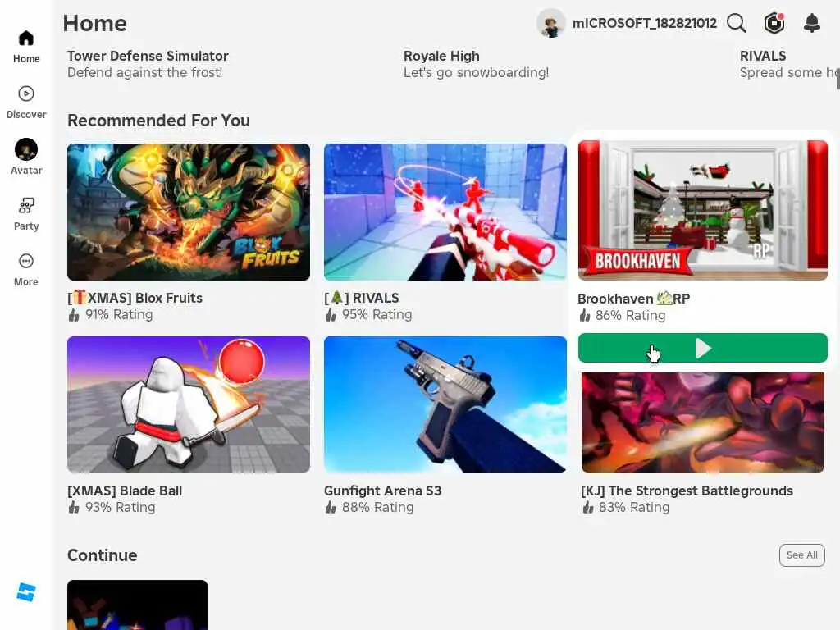The image size is (840, 630).
Task: Open the notifications bell icon
Action: tap(812, 23)
